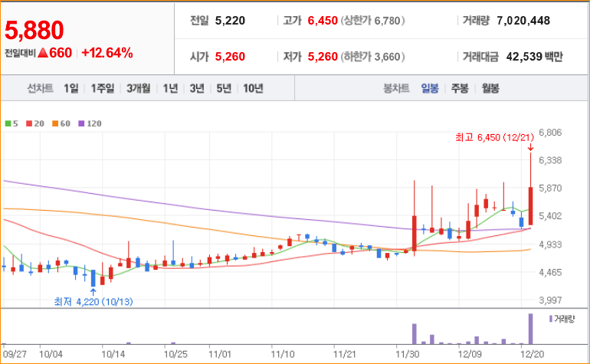Click the 하한가 3,660 text

372,57
